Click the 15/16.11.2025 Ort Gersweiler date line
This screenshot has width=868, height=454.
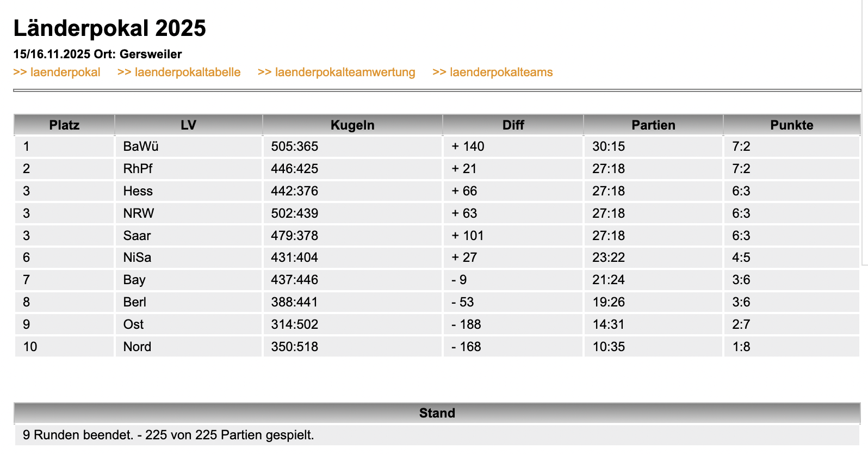tap(98, 54)
